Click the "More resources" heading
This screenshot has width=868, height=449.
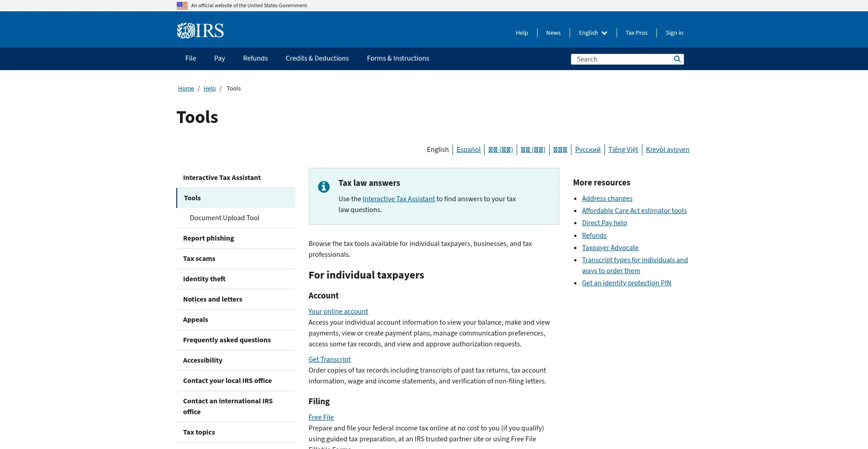pyautogui.click(x=602, y=183)
